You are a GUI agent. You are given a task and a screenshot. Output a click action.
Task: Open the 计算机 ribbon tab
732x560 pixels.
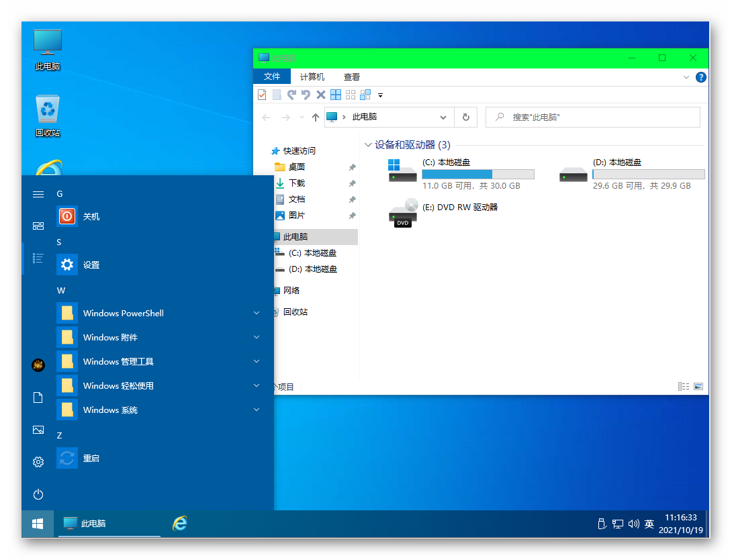coord(312,77)
